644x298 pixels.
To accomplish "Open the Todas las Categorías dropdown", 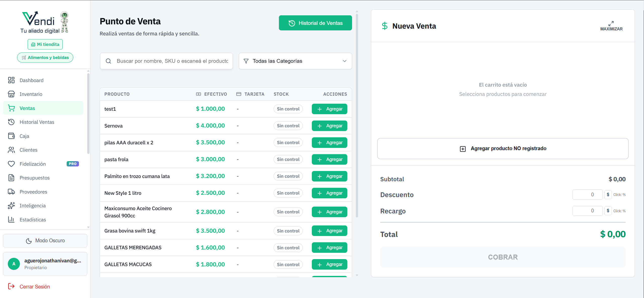I will click(295, 61).
